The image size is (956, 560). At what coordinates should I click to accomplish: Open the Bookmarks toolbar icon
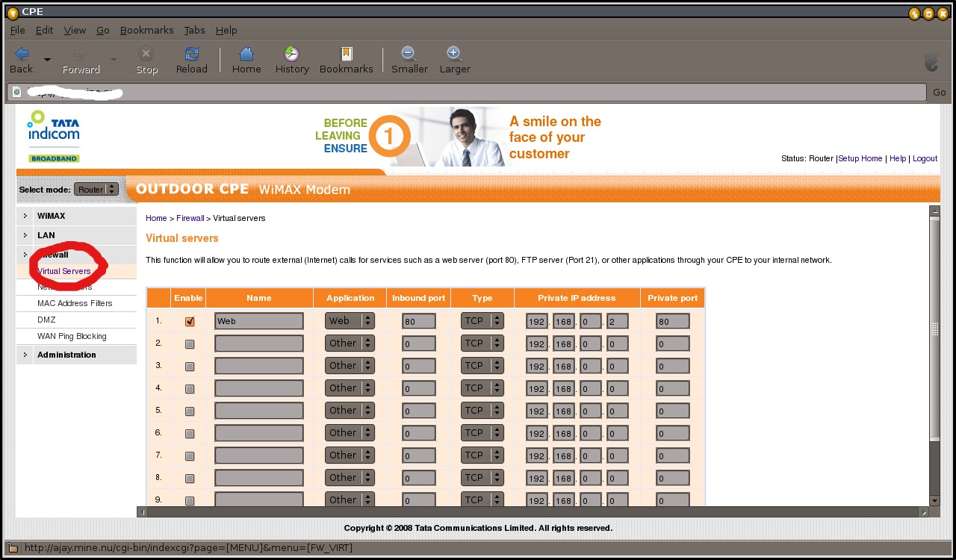(347, 54)
